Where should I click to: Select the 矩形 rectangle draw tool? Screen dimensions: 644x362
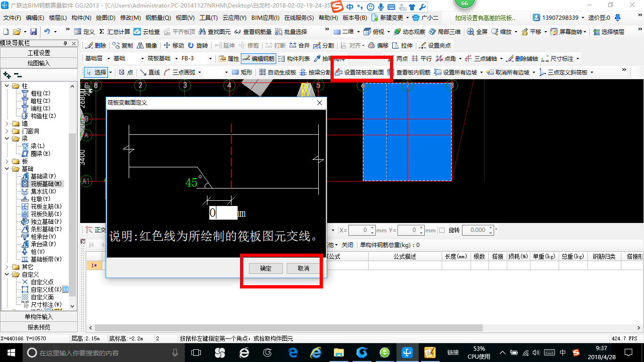point(242,73)
